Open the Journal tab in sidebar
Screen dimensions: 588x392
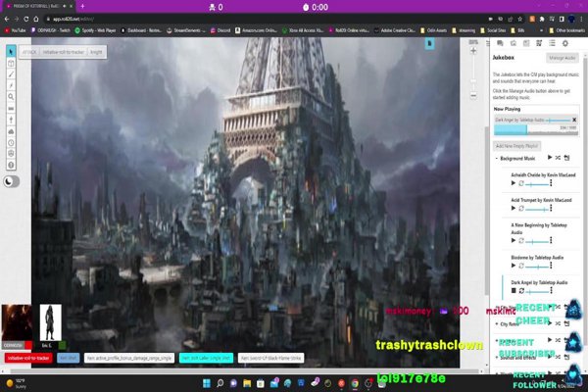coord(526,43)
